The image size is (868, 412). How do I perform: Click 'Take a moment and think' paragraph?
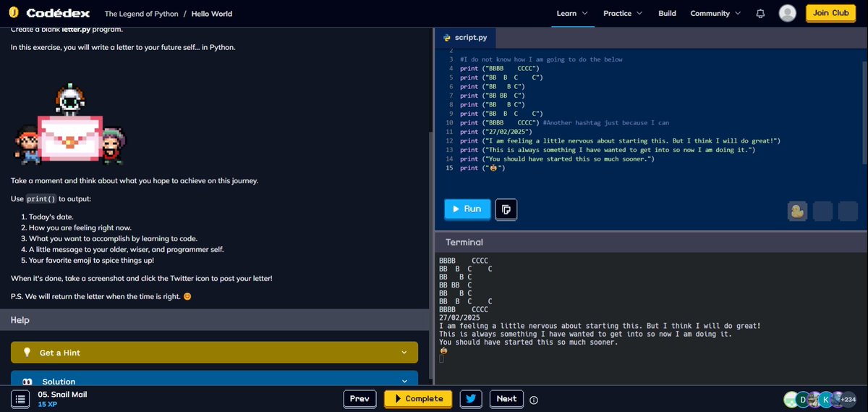pyautogui.click(x=135, y=180)
